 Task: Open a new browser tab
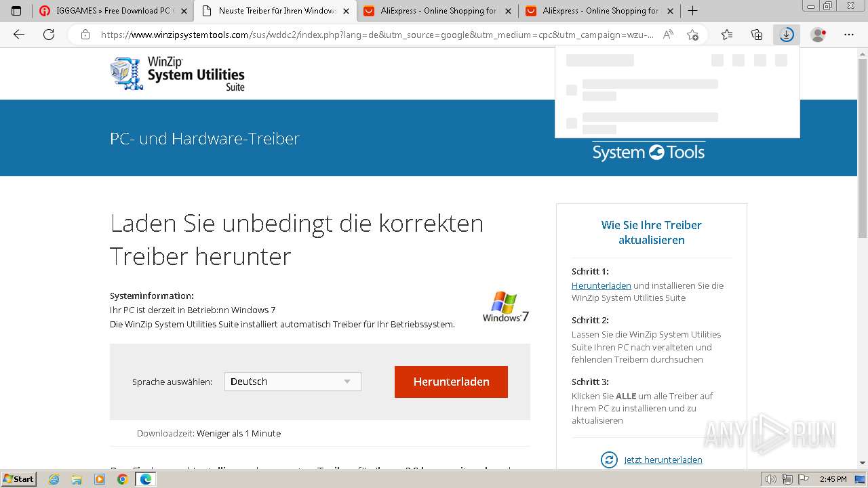[692, 11]
